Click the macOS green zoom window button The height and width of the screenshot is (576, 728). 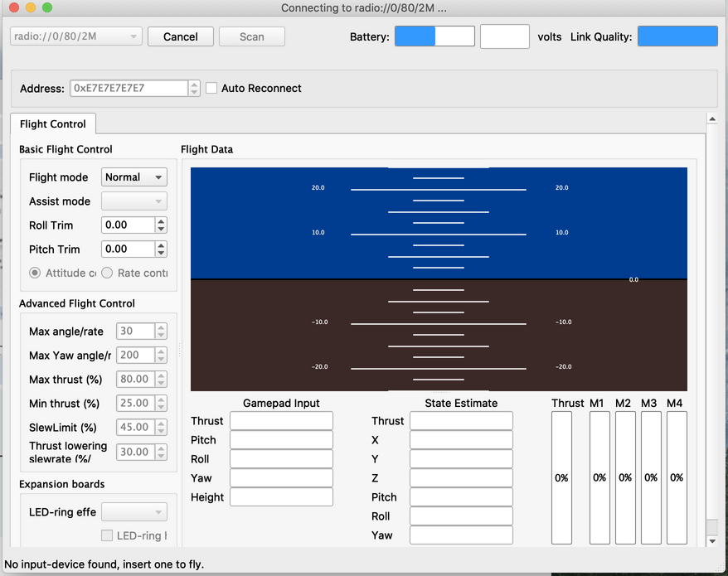pyautogui.click(x=47, y=7)
